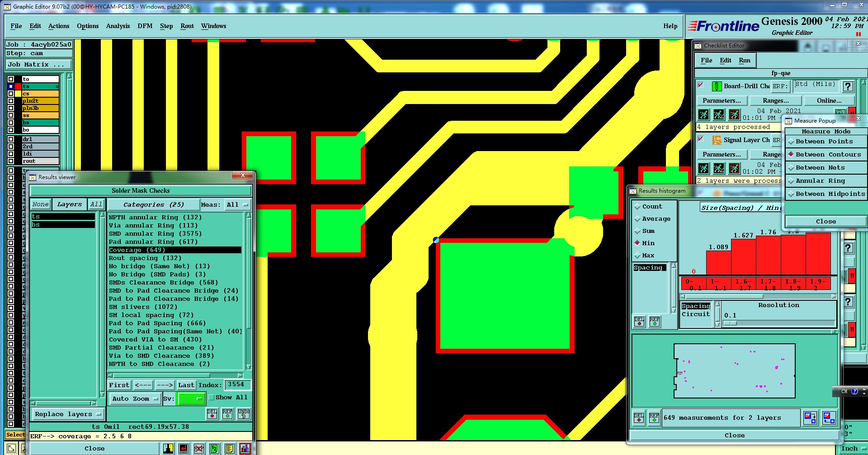Screen dimensions: 868x455
Task: Open the Analysis menu
Action: (x=118, y=26)
